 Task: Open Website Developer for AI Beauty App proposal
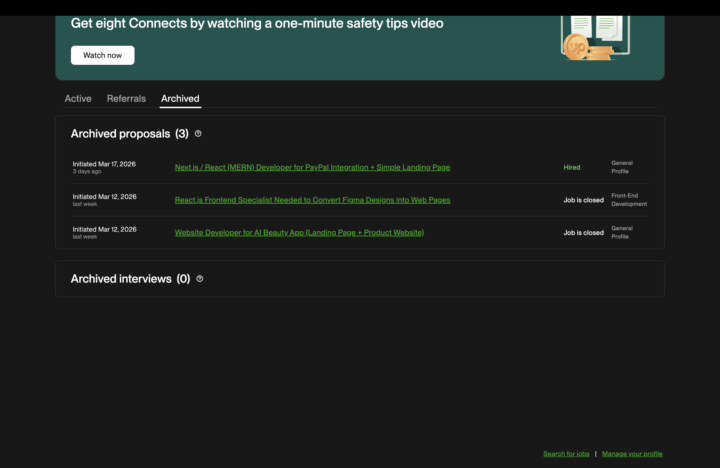299,233
